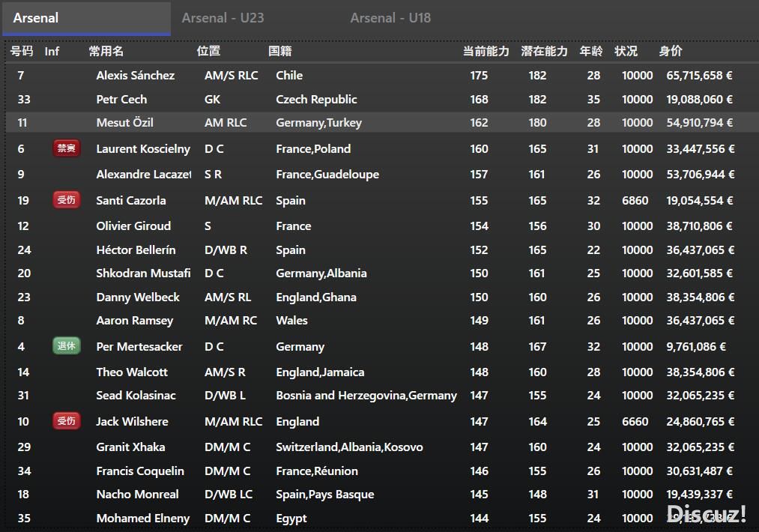This screenshot has width=759, height=532.
Task: Click value 19,088,060 € for Petr Cech
Action: (x=700, y=99)
